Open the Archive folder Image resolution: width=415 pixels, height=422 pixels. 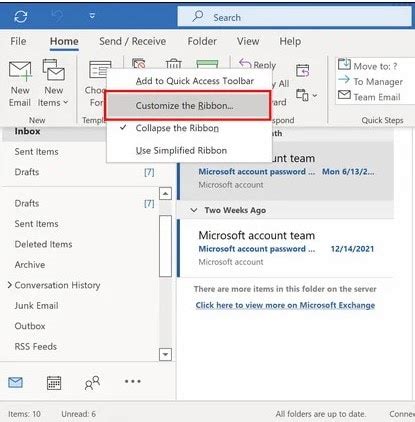pos(30,265)
